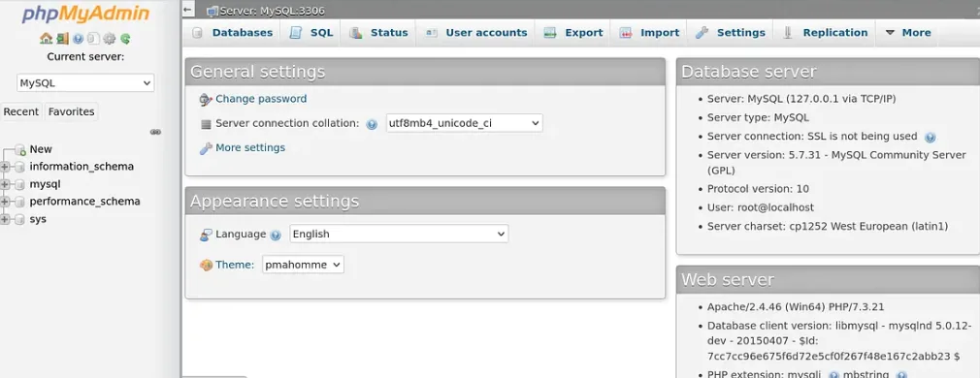Open phpMyAdmin documentation blue help icon
This screenshot has width=980, height=378.
79,39
